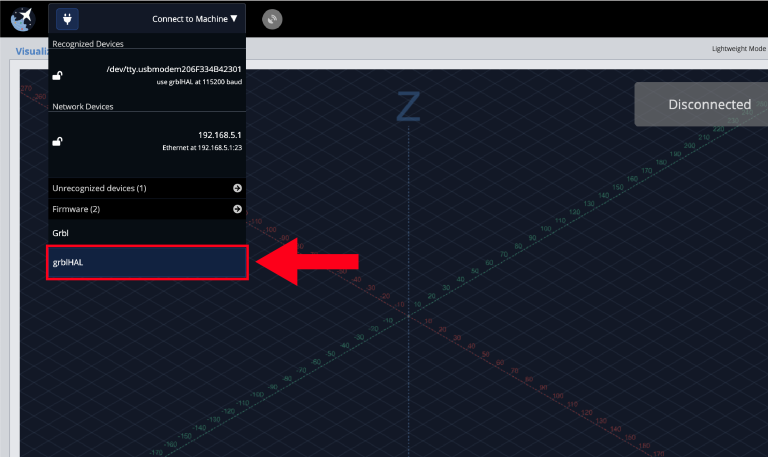The height and width of the screenshot is (457, 768).
Task: Click 'Ethernet at 192.168.5.1:23' text
Action: tap(202, 147)
